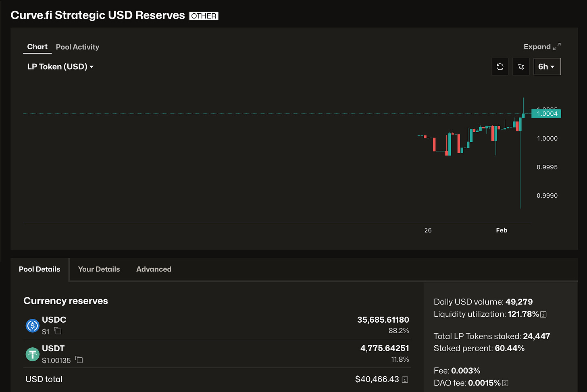Copy the USDT token address
This screenshot has height=392, width=587.
tap(79, 360)
